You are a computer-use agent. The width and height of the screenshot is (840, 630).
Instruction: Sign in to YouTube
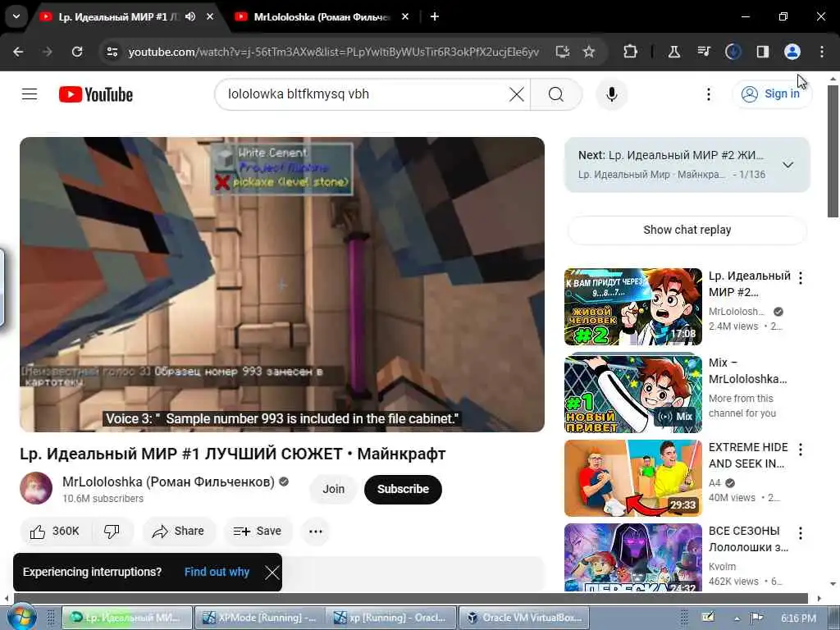pyautogui.click(x=771, y=94)
